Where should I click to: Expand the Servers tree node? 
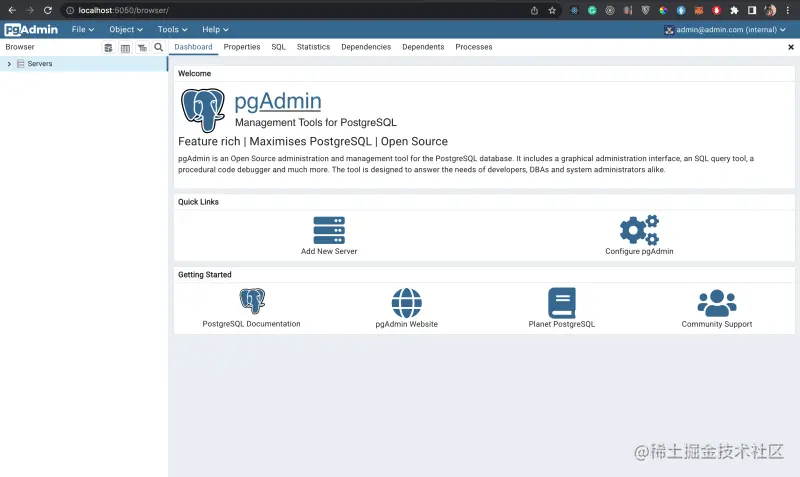point(9,64)
